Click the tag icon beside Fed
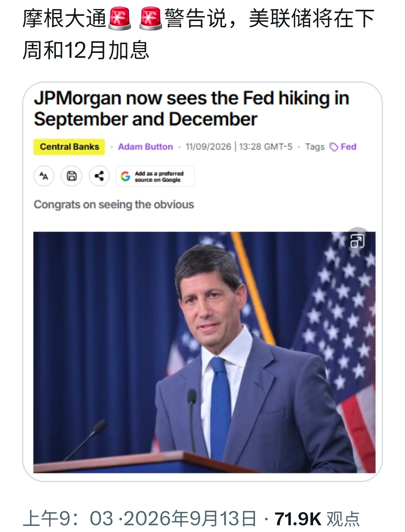 point(334,147)
